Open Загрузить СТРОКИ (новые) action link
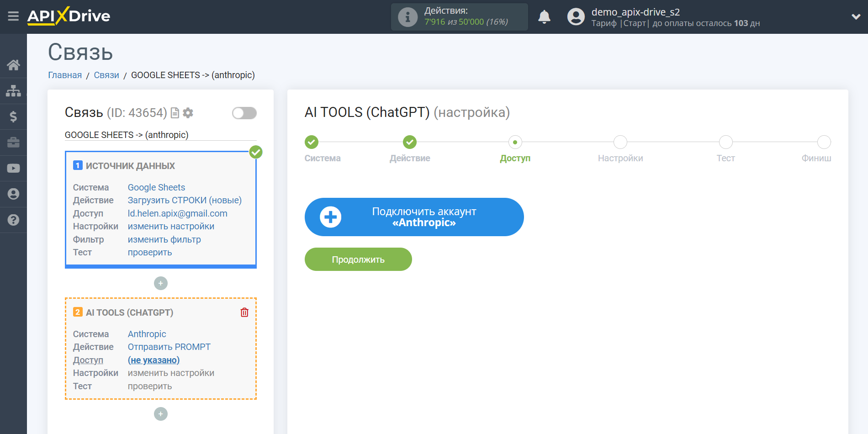 pos(185,200)
